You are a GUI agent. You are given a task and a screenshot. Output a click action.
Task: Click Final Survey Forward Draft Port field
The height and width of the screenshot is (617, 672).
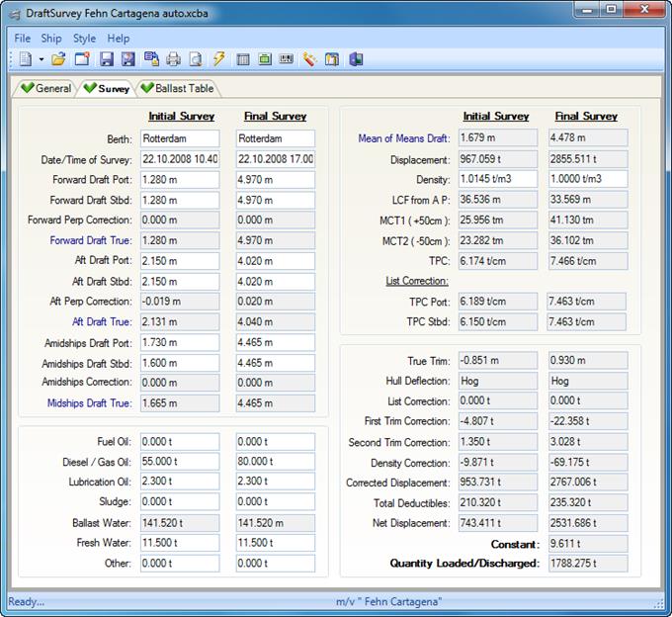coord(276,180)
